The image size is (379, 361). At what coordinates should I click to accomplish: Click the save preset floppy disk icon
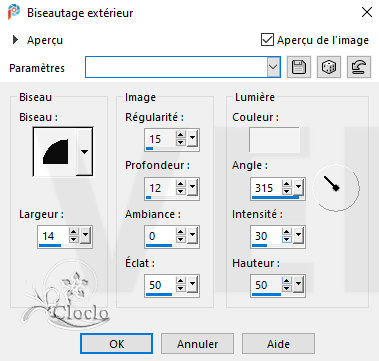point(299,68)
